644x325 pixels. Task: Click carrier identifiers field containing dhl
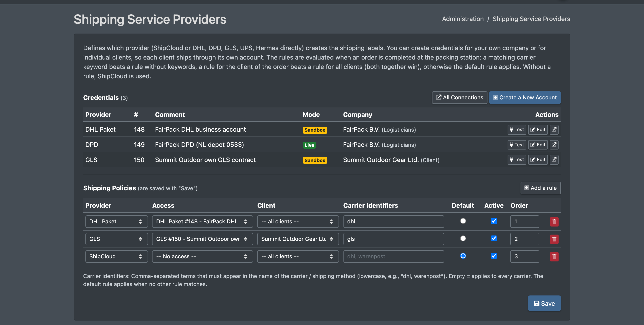coord(394,221)
